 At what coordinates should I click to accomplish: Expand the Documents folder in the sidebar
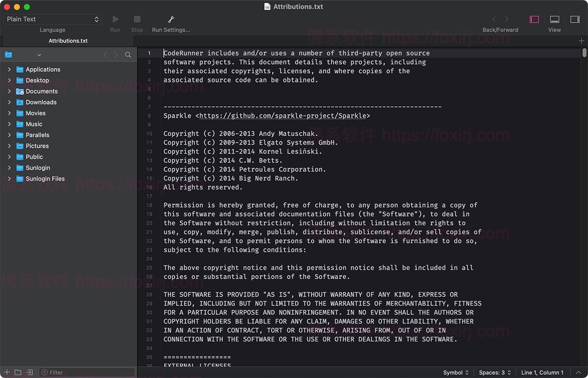tap(9, 91)
